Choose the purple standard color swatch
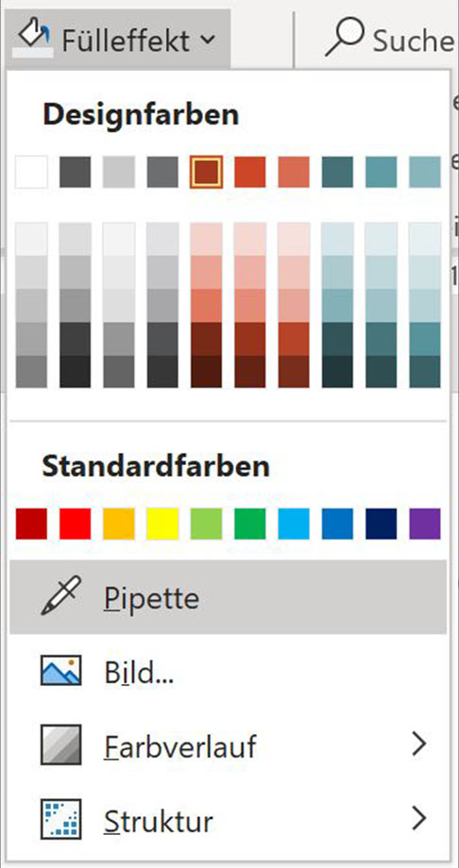Screen dimensions: 459x868 (x=425, y=524)
